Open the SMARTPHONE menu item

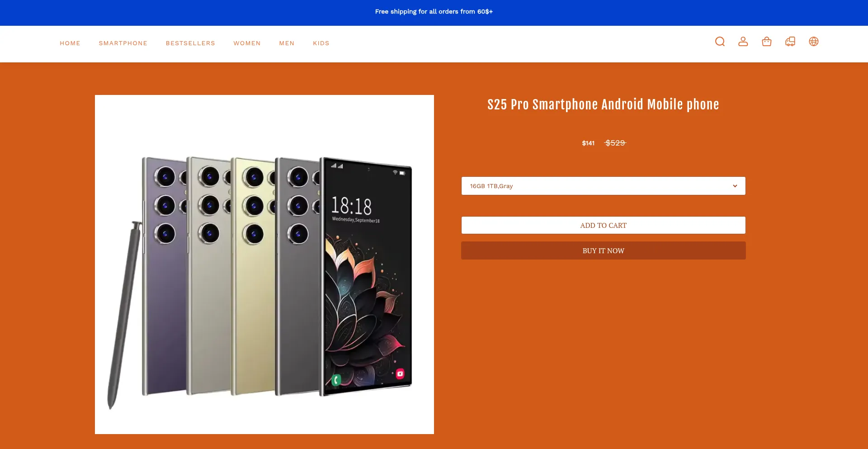point(123,43)
